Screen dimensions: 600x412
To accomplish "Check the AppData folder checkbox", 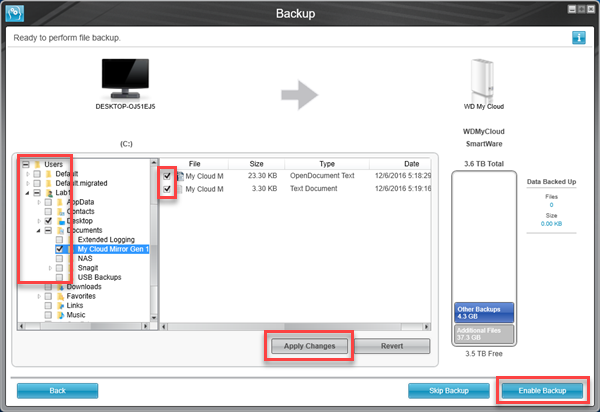I will tap(48, 202).
